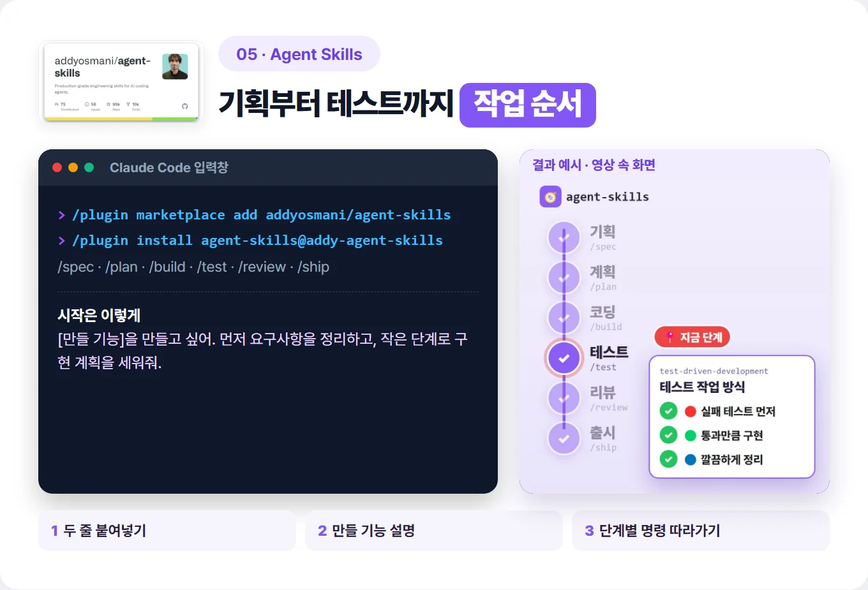Click the '/plugin marketplace add' command line

[x=261, y=215]
